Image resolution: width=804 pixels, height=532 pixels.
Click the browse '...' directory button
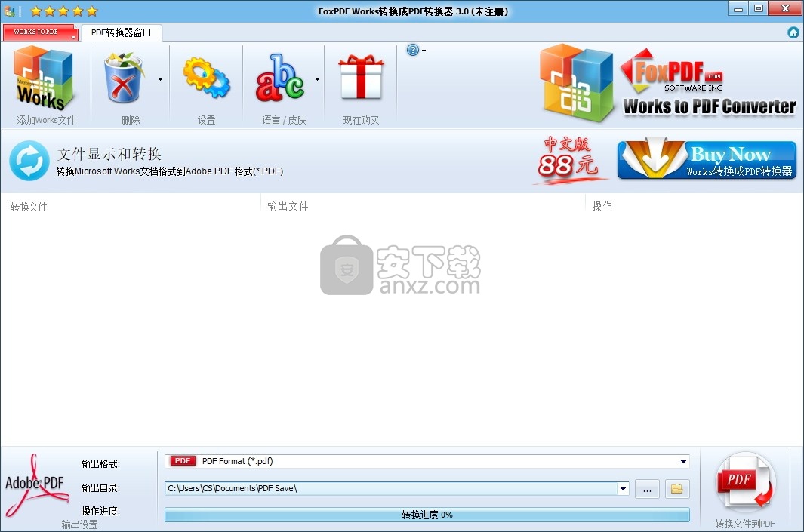pyautogui.click(x=647, y=489)
